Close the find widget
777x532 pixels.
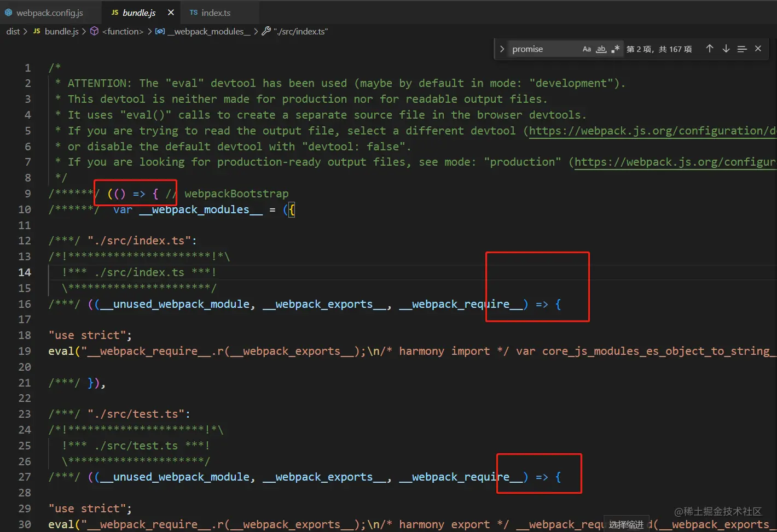[x=758, y=49]
